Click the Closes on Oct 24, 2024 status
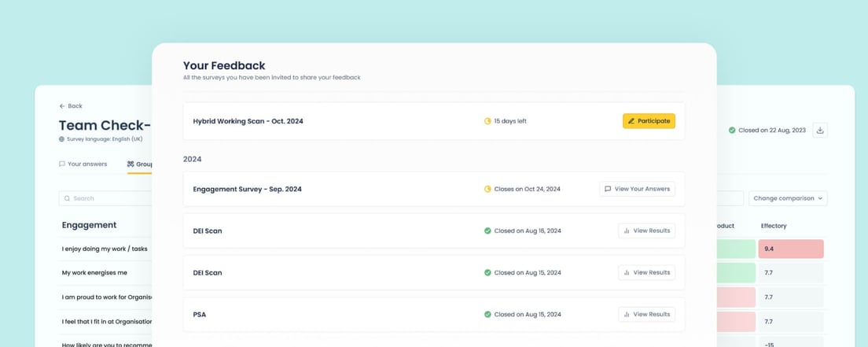The height and width of the screenshot is (347, 868). (527, 189)
